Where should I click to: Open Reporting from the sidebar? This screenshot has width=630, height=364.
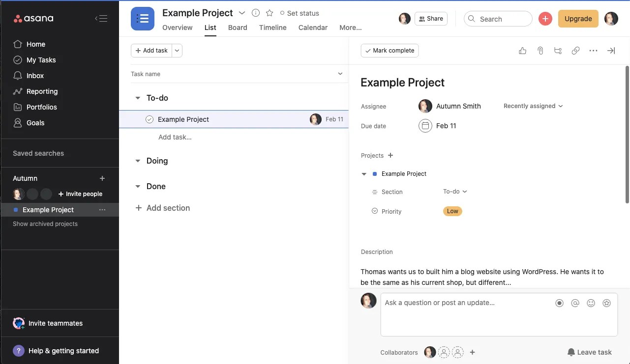pos(41,91)
